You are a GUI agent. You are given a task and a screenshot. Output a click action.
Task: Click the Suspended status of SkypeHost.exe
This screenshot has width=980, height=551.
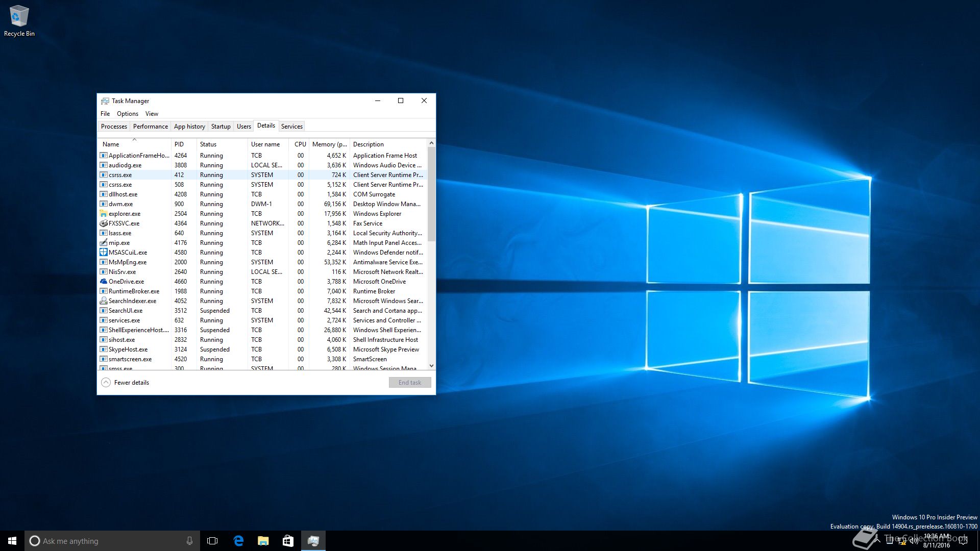click(215, 349)
